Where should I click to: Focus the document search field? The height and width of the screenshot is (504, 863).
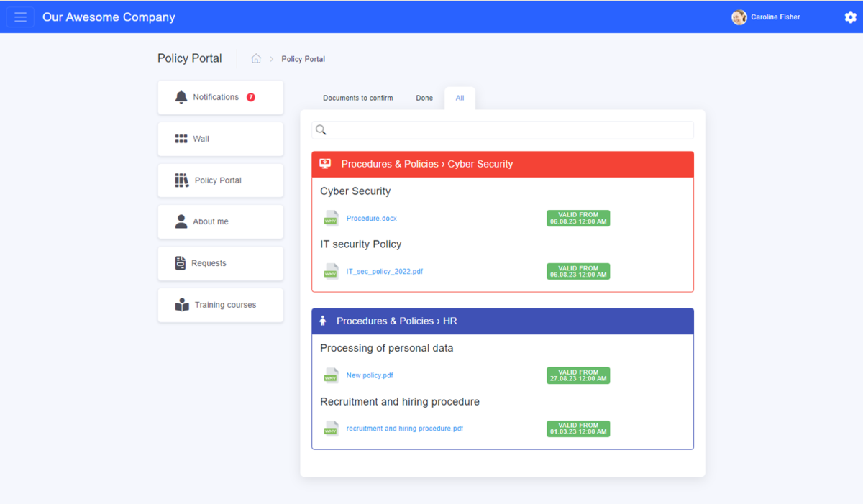(x=503, y=130)
